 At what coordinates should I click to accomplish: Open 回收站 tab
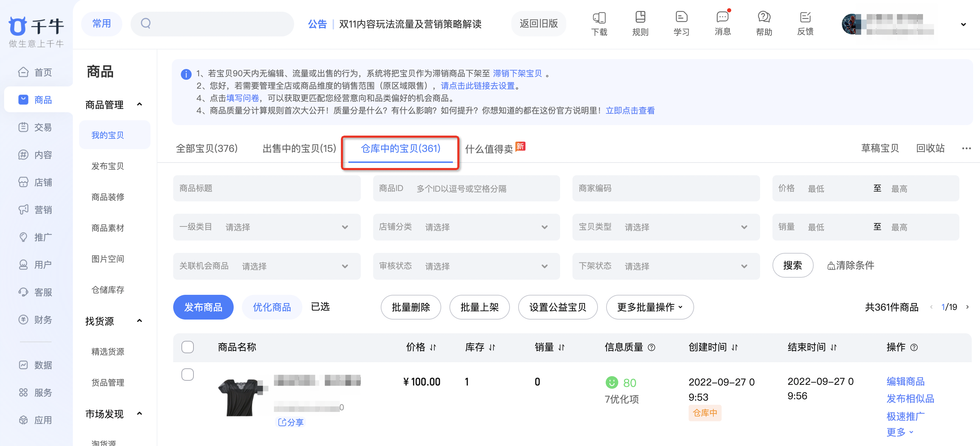point(930,148)
